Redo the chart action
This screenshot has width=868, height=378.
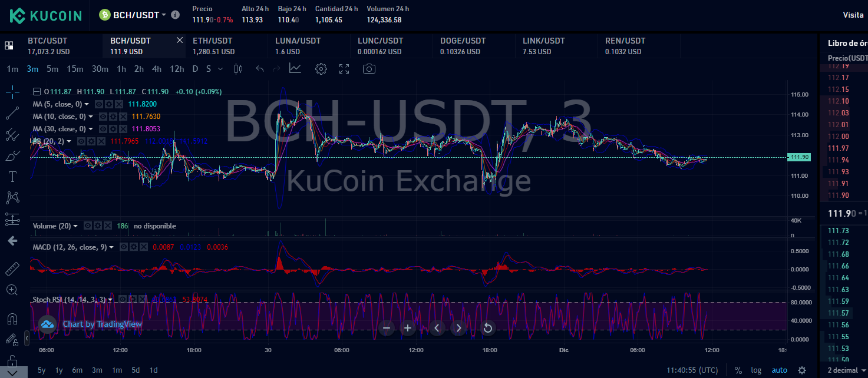pos(276,69)
